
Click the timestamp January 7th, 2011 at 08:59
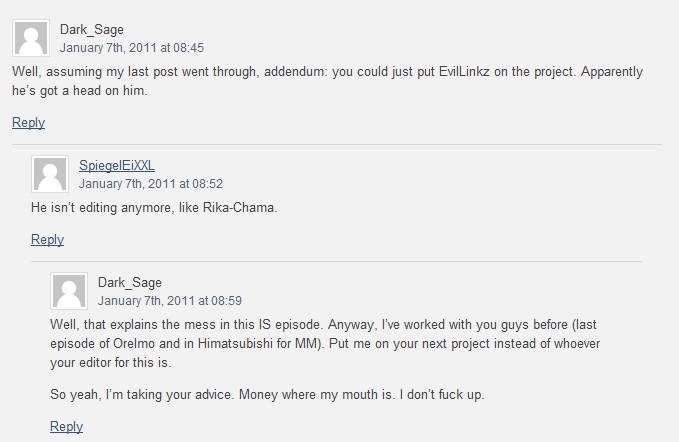click(x=170, y=300)
